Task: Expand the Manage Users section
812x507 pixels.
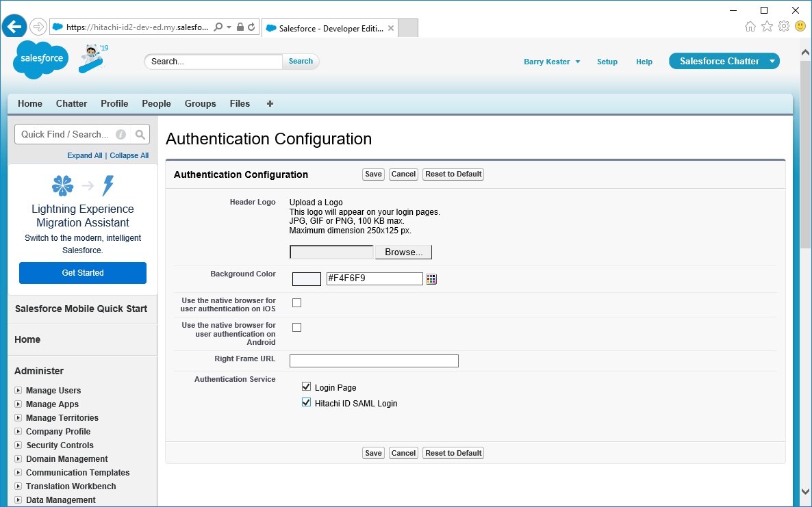Action: (x=18, y=391)
